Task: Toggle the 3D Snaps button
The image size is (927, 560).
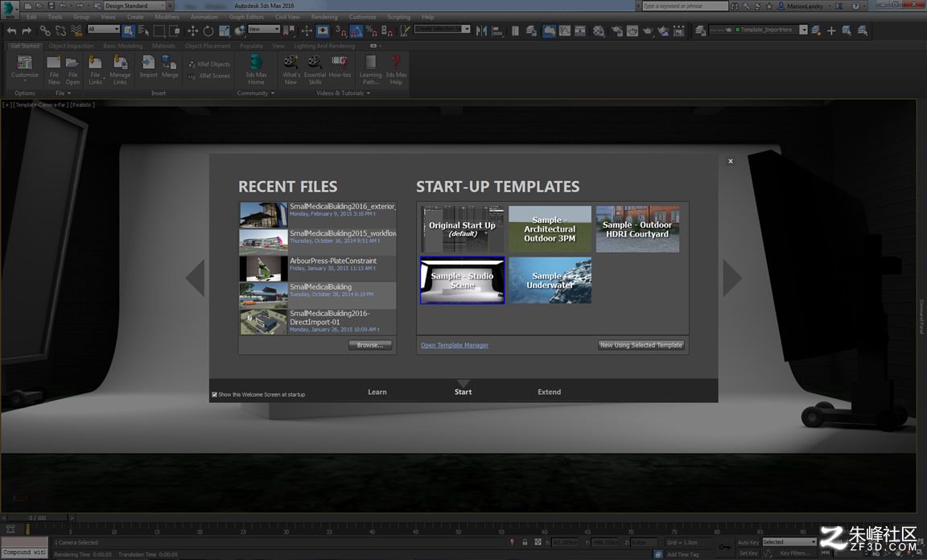Action: coord(340,31)
